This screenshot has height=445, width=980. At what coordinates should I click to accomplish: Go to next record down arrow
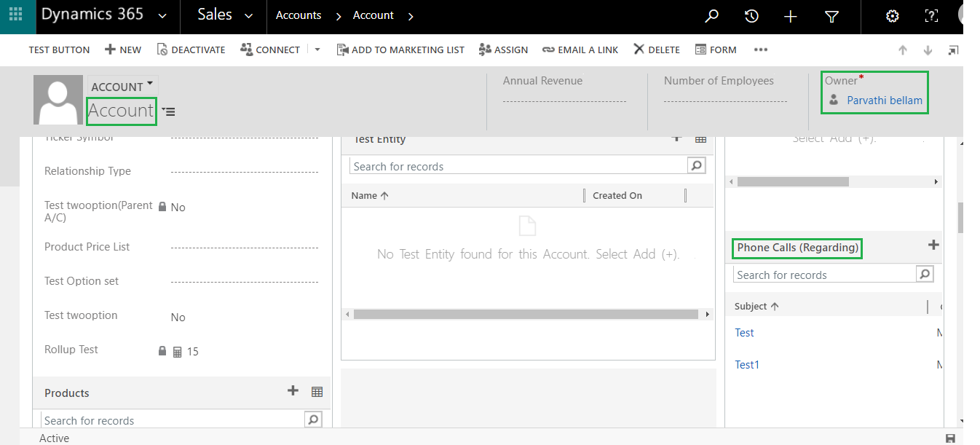coord(928,50)
